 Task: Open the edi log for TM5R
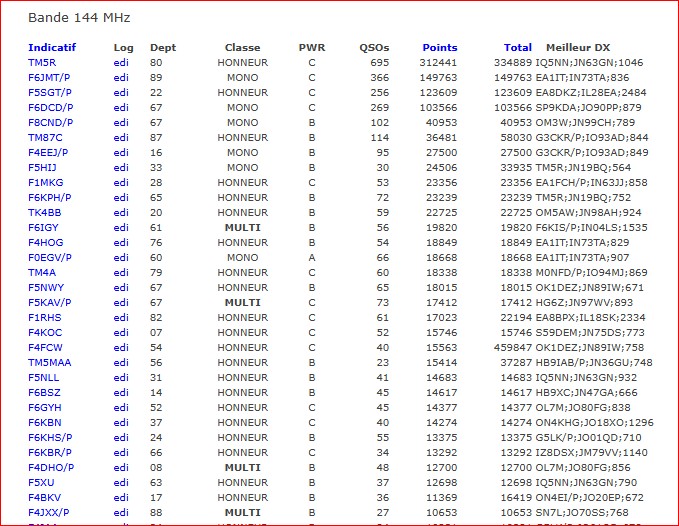pos(121,62)
